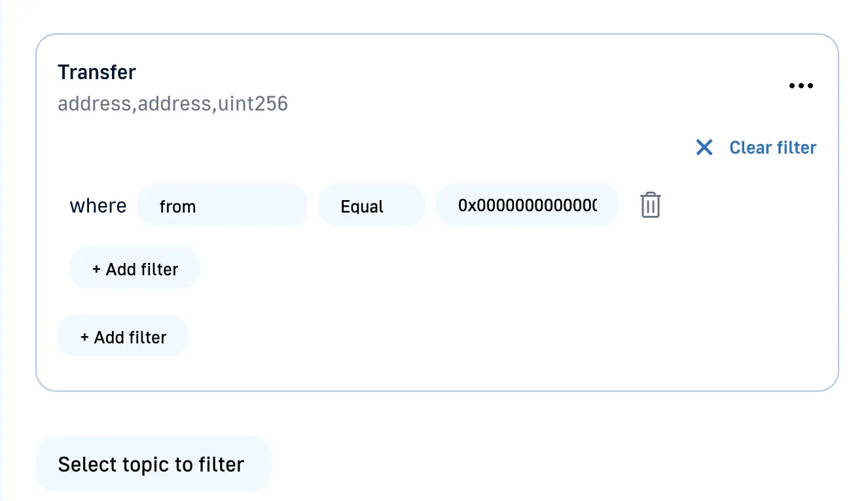Click the "where" condition label

(x=98, y=205)
